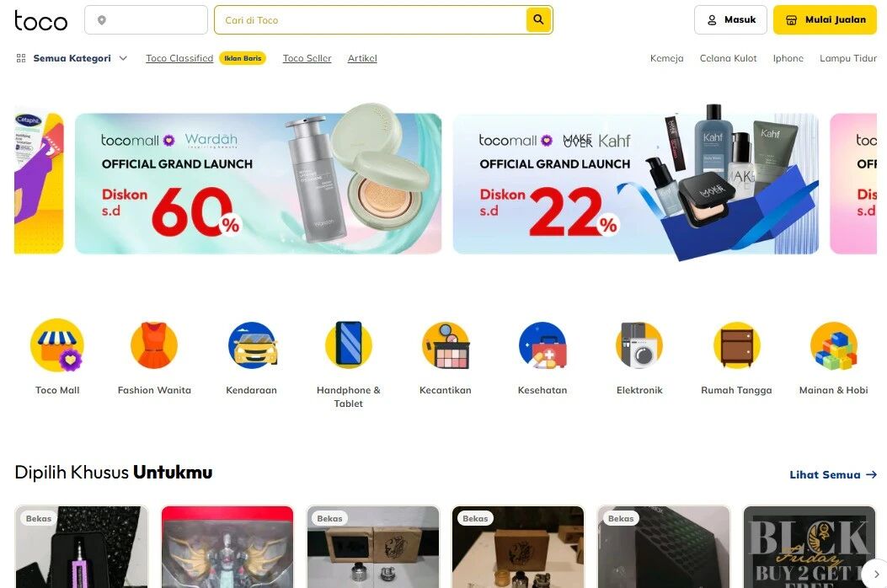The width and height of the screenshot is (887, 588).
Task: Open the Toco Classified menu link
Action: [x=179, y=58]
